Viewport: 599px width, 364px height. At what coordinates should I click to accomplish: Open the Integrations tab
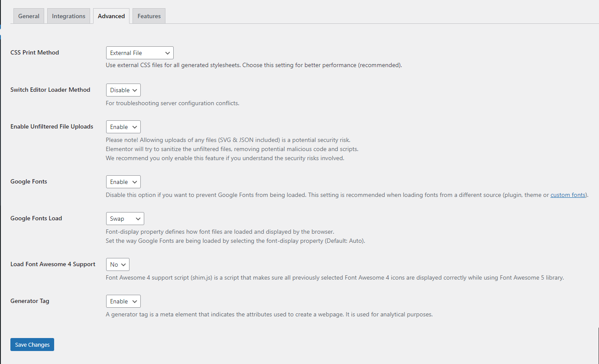[x=68, y=16]
